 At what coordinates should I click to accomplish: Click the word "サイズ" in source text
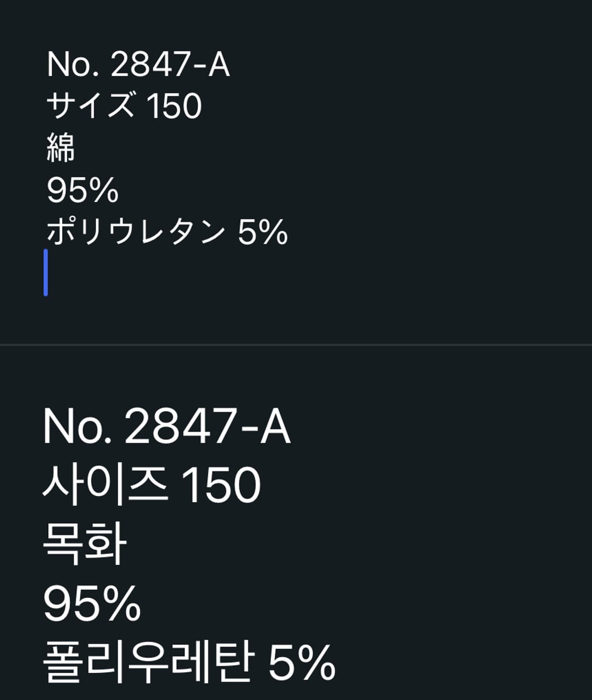click(91, 106)
